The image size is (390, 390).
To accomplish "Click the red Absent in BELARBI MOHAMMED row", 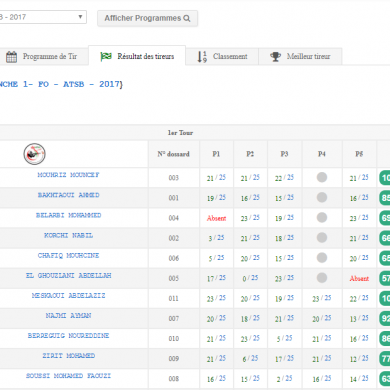I will point(216,218).
